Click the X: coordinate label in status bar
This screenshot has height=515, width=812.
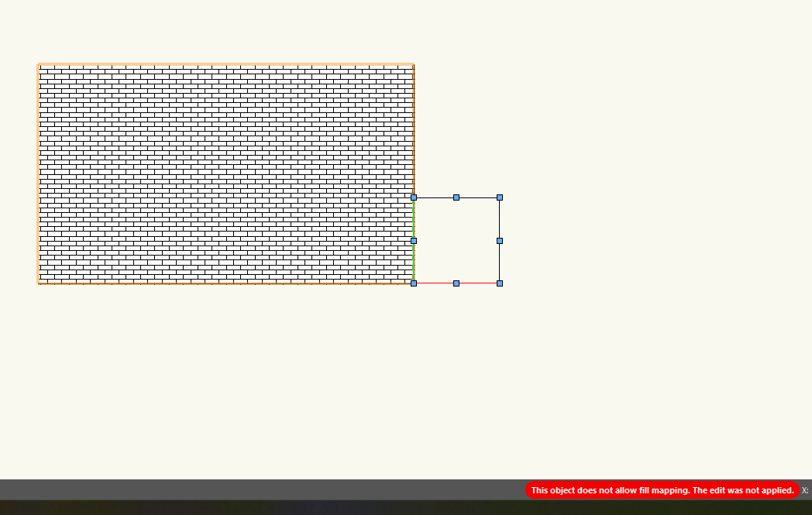tap(805, 490)
